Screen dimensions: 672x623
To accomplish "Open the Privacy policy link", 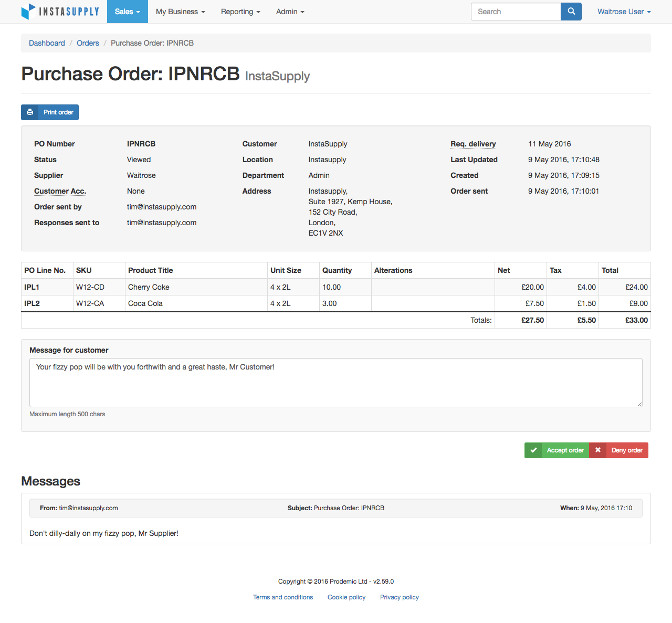I will pyautogui.click(x=400, y=597).
